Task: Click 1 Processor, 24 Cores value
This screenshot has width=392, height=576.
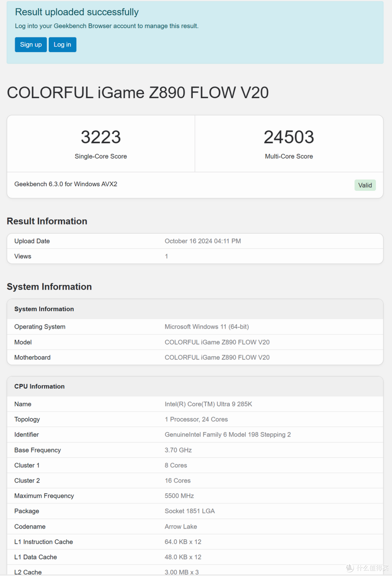Action: (196, 419)
